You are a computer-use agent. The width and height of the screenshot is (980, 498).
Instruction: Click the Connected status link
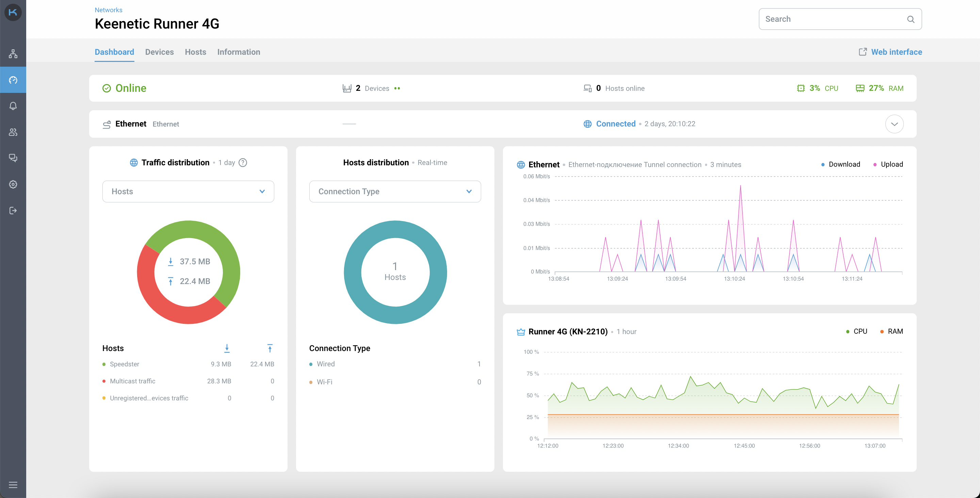[x=616, y=123]
